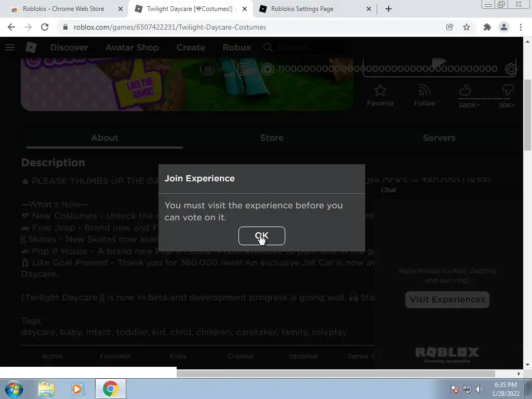Select the Store tab

coord(272,138)
